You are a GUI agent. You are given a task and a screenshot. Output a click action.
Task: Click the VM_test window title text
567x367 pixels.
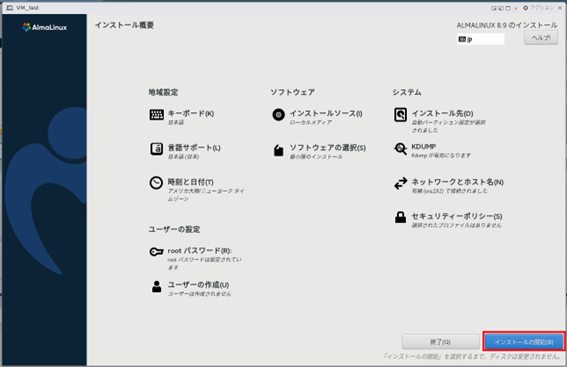(27, 8)
